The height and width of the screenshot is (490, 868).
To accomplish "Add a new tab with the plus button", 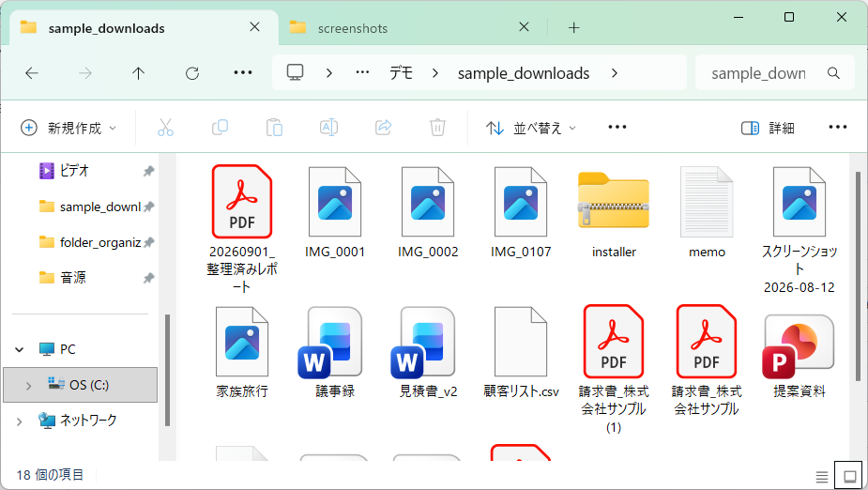I will [x=574, y=27].
